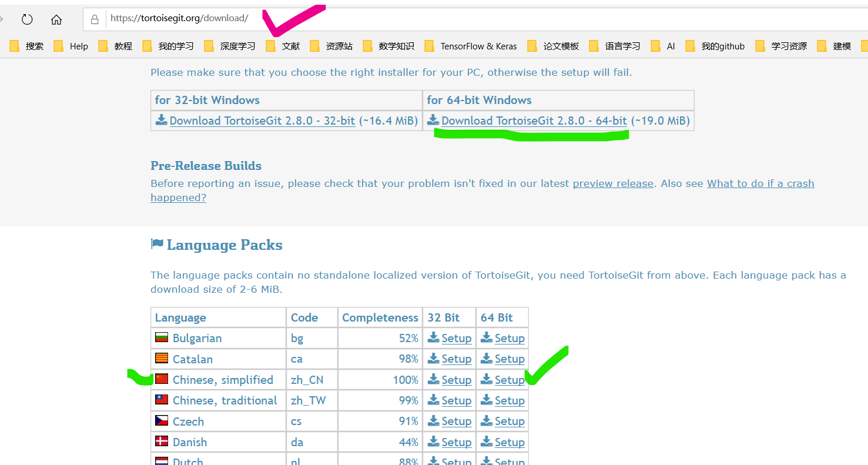
Task: Download Chinese traditional 64 Bit Setup
Action: pyautogui.click(x=510, y=400)
